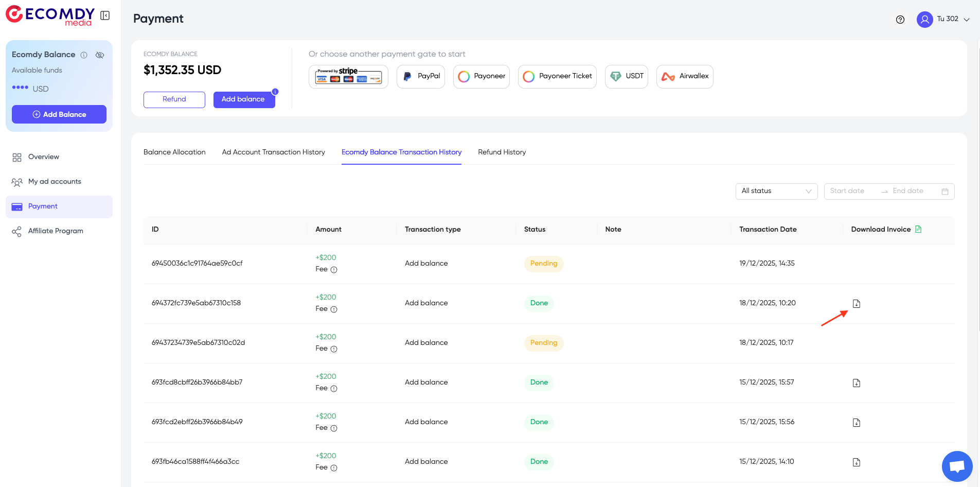Switch to Refund History tab
The height and width of the screenshot is (487, 980).
pos(502,152)
